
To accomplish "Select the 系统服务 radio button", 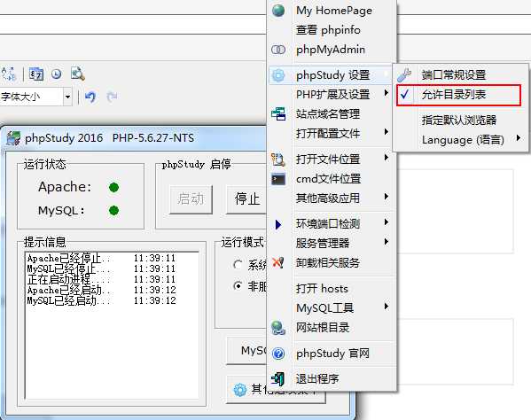I will tap(238, 265).
